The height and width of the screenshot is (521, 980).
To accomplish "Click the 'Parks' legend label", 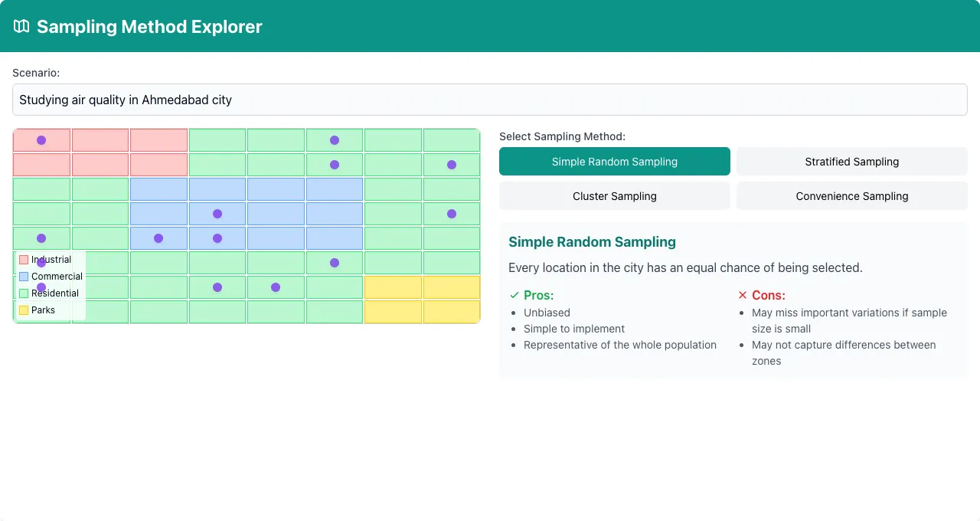I will [x=43, y=310].
